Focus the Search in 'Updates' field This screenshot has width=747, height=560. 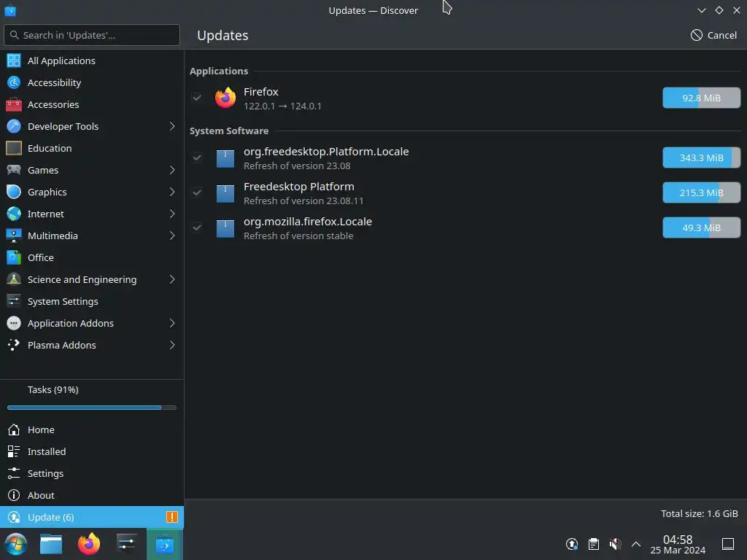click(x=92, y=35)
